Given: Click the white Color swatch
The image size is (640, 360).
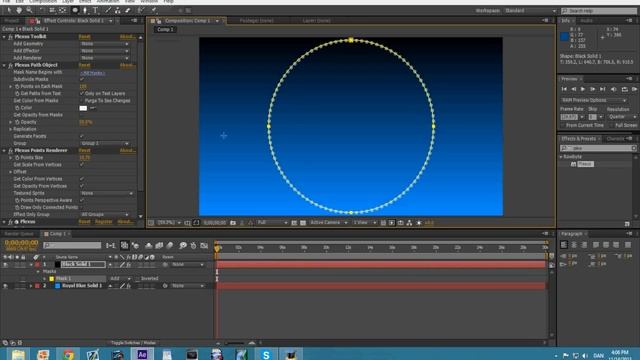Looking at the screenshot, I should point(83,108).
